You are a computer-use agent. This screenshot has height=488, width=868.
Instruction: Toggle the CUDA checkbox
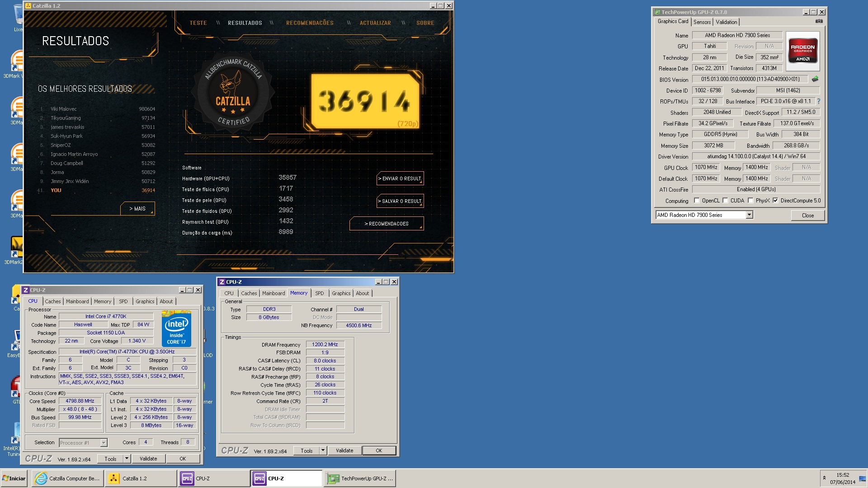pyautogui.click(x=725, y=201)
